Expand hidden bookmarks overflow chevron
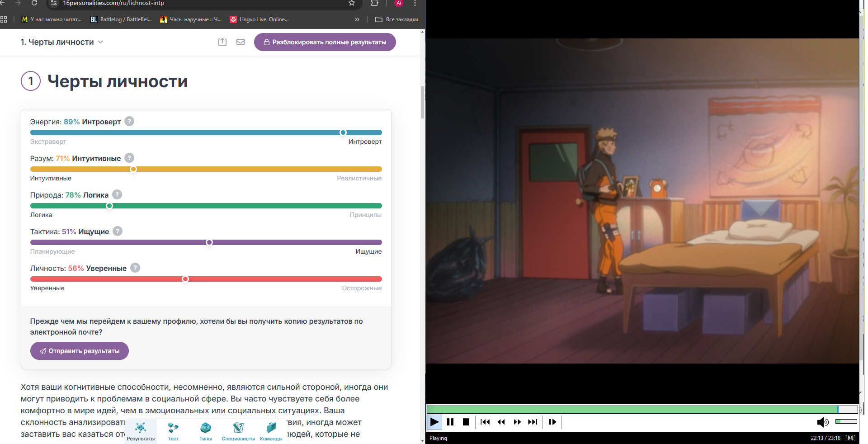Screen dimensions: 868x444 point(357,19)
